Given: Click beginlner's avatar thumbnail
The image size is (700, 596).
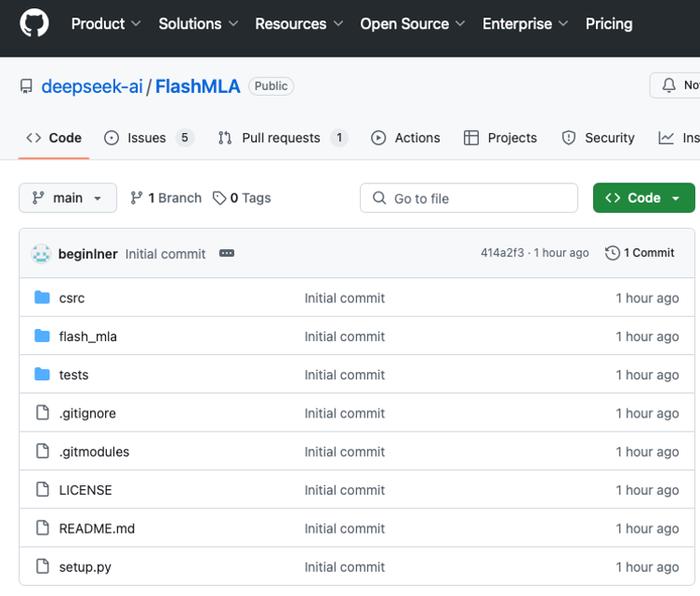Looking at the screenshot, I should 41,254.
